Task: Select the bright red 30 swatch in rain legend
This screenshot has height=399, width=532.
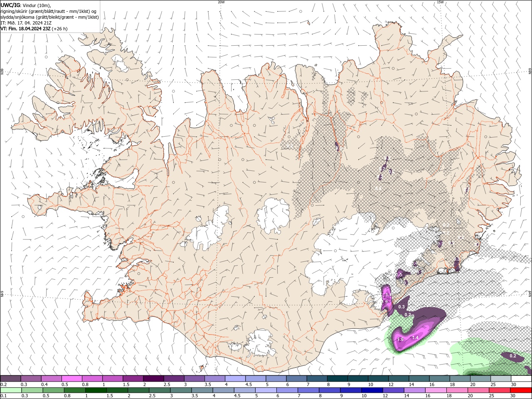Action: click(x=520, y=390)
